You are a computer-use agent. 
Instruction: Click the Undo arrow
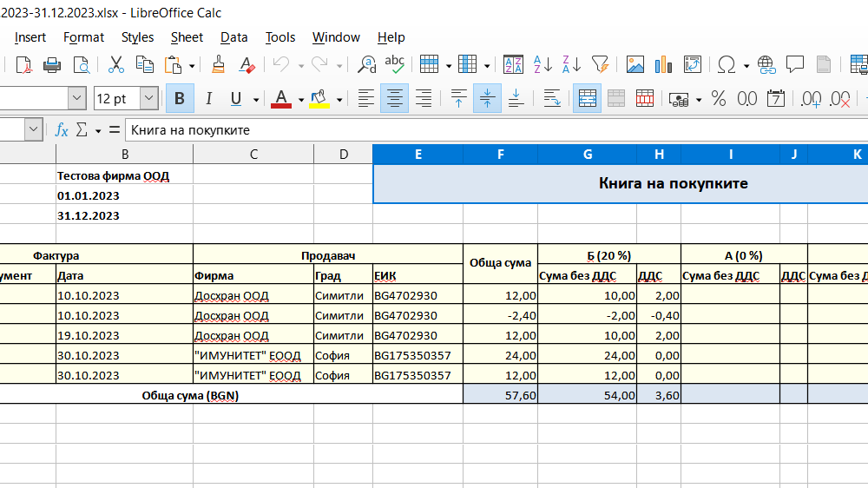pyautogui.click(x=281, y=65)
